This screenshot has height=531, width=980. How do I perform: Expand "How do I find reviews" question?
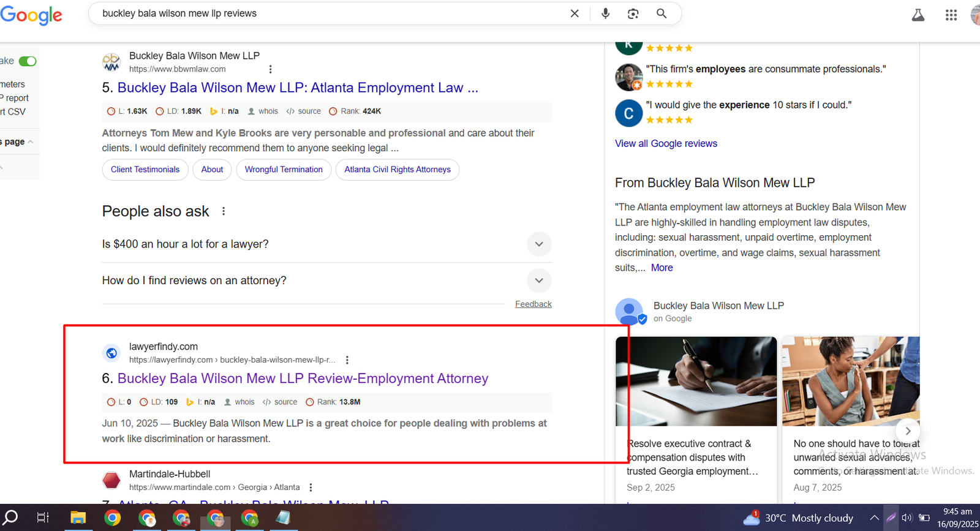point(538,281)
